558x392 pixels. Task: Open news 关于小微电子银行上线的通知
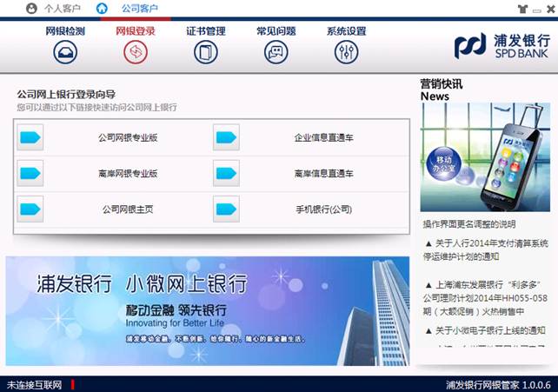[x=486, y=331]
